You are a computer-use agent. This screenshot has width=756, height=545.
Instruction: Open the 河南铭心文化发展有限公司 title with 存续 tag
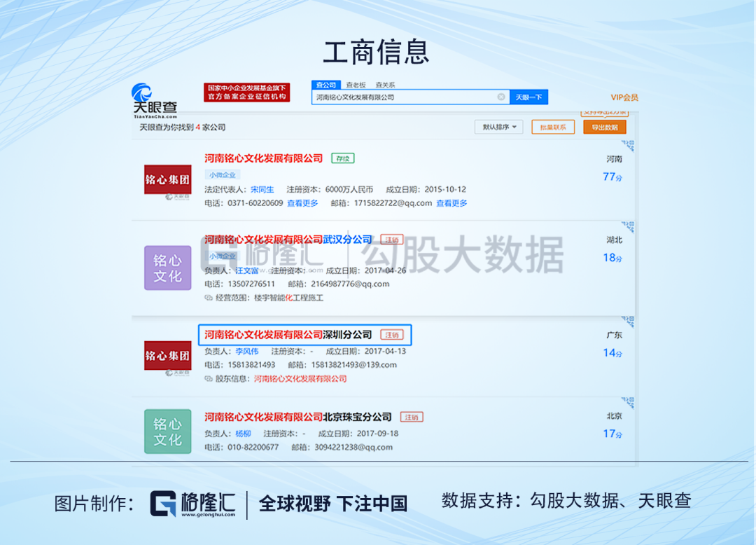point(263,158)
